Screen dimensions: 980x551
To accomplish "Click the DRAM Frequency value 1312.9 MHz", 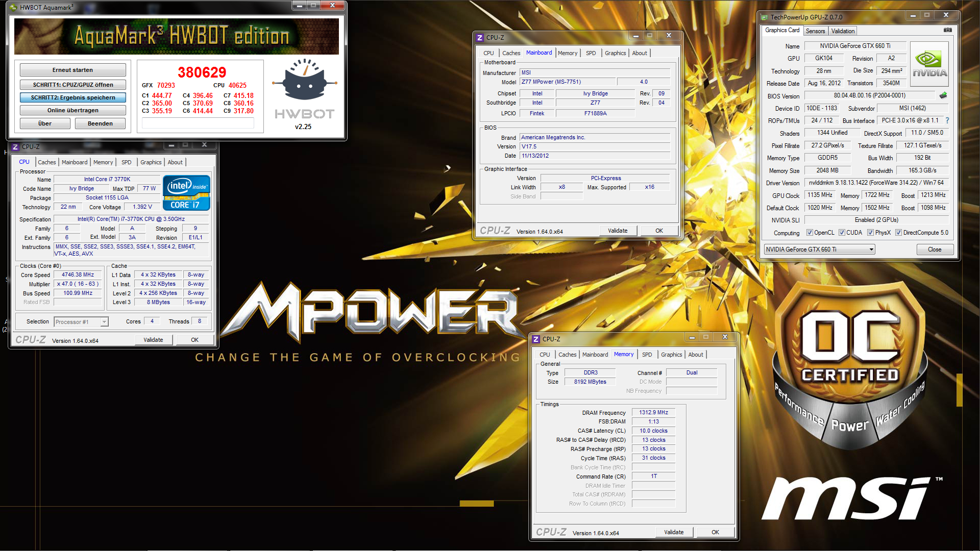I will pyautogui.click(x=653, y=413).
